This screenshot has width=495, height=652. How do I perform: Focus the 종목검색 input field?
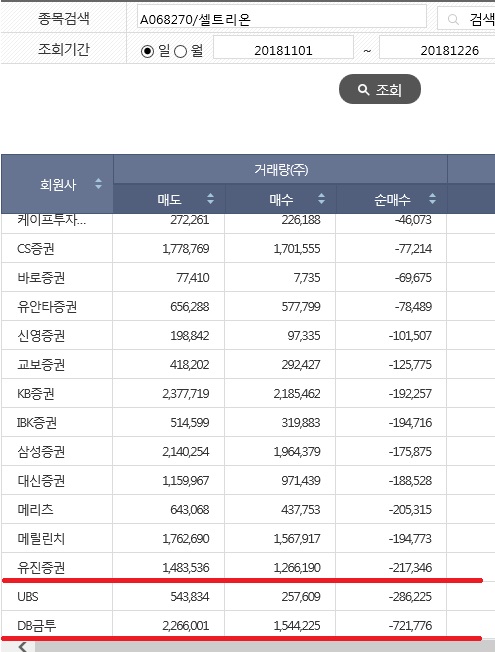[282, 17]
